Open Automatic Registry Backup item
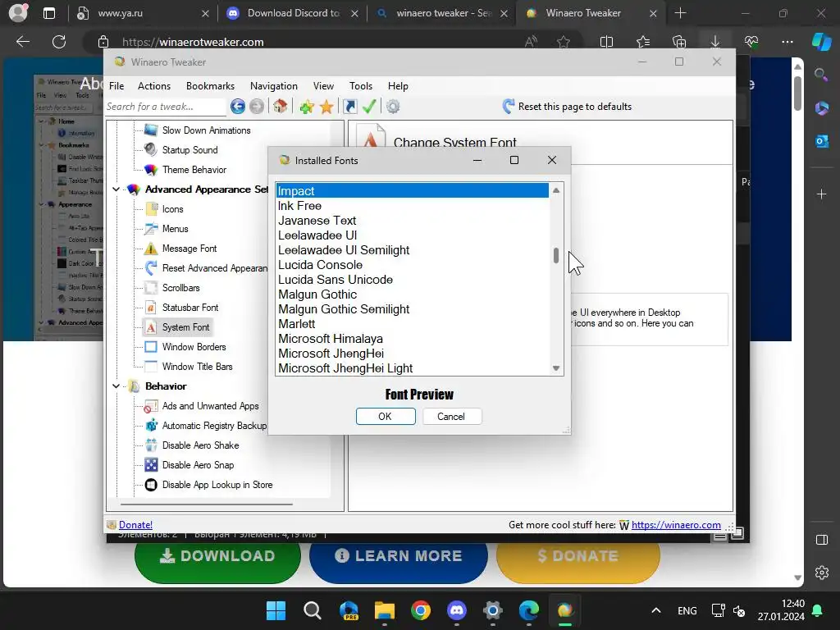The height and width of the screenshot is (630, 840). coord(214,426)
